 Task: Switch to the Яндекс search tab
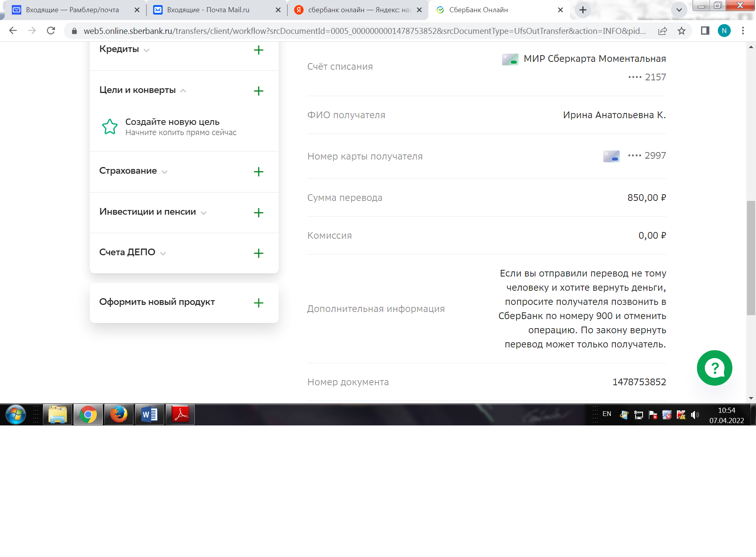coord(359,10)
